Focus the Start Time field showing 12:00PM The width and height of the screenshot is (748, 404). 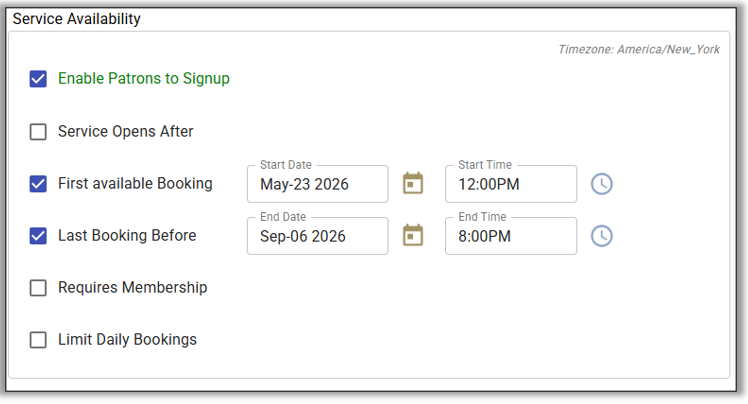point(510,185)
